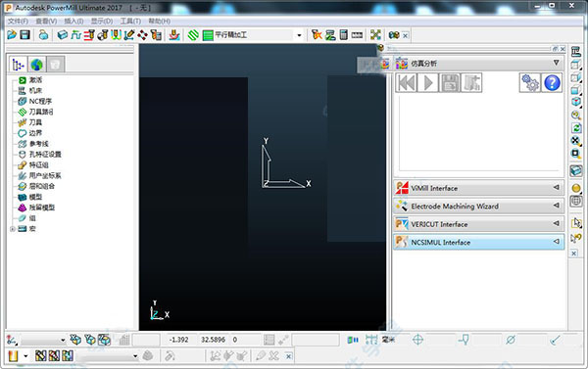588x369 pixels.
Task: Switch to the globe browser tab
Action: point(37,65)
